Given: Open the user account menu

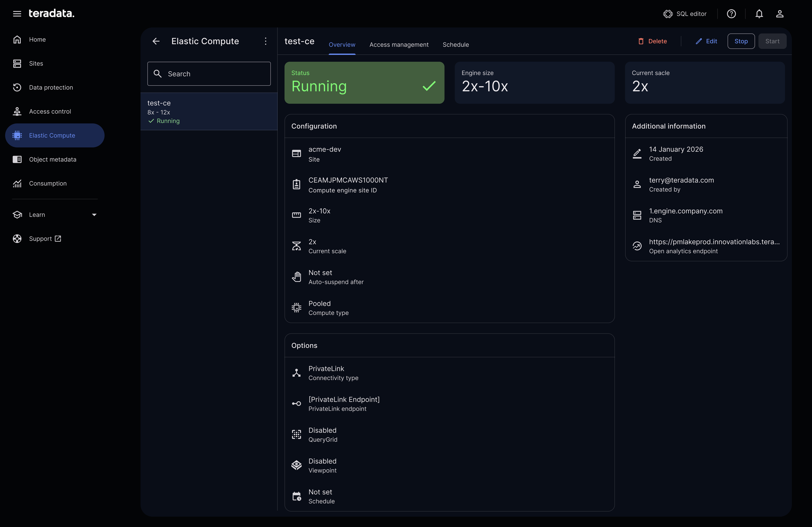Looking at the screenshot, I should (x=780, y=14).
